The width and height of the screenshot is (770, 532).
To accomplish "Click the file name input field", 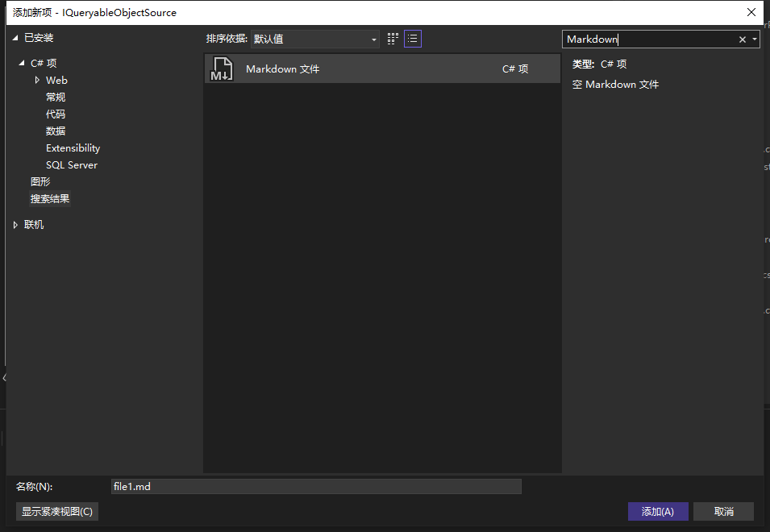I will point(316,487).
